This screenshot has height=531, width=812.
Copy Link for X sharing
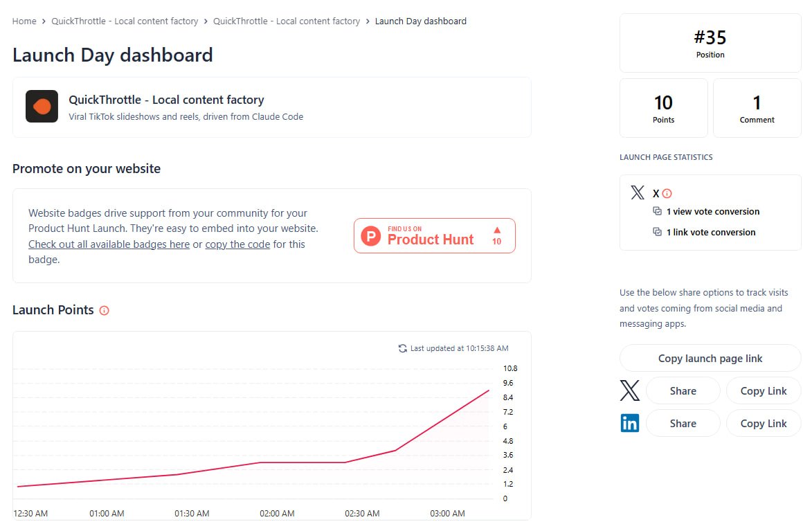coord(764,390)
